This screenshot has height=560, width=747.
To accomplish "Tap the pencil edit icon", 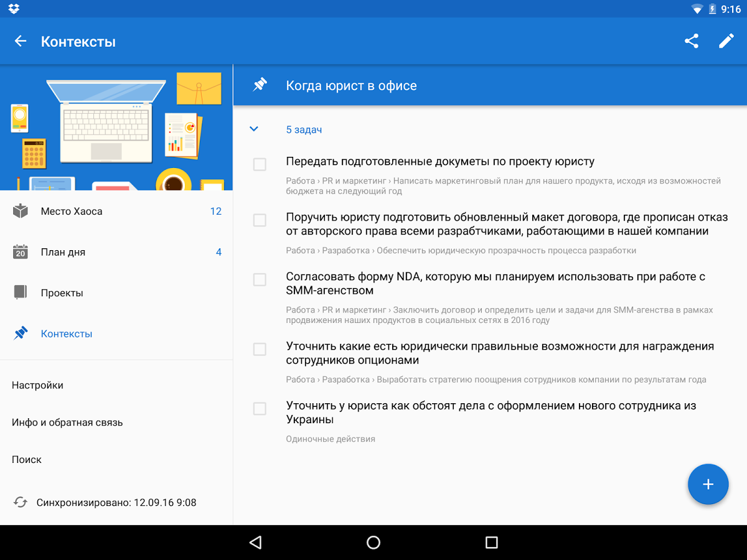I will point(726,41).
